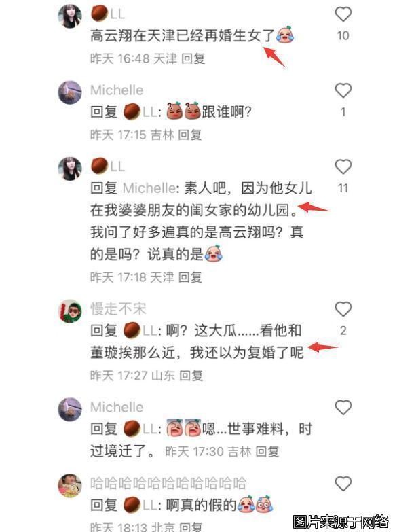The width and height of the screenshot is (395, 532).
Task: Like Michelle's 跟谁啊 reply
Action: (x=343, y=90)
